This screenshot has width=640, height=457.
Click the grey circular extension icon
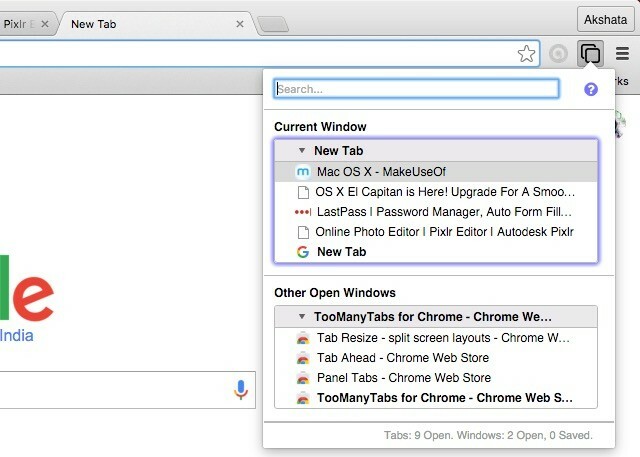pos(558,53)
